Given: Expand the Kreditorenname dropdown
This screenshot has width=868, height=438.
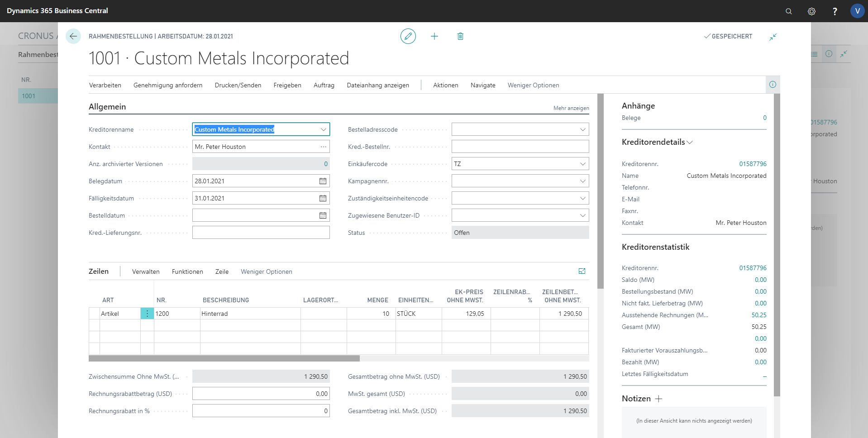Looking at the screenshot, I should tap(323, 129).
